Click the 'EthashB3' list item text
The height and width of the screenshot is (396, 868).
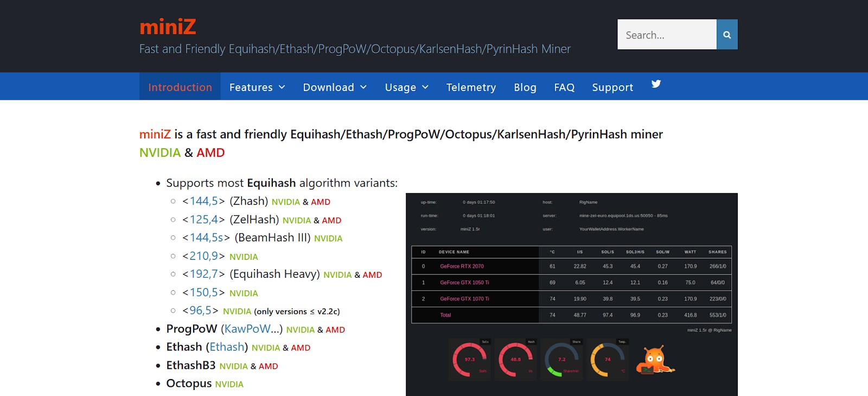(190, 365)
